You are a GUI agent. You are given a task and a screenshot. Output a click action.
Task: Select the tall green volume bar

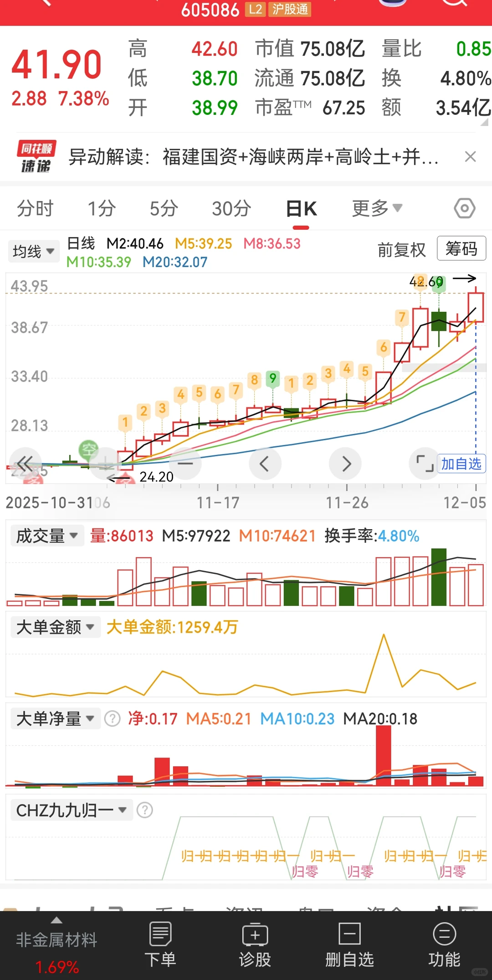[439, 577]
